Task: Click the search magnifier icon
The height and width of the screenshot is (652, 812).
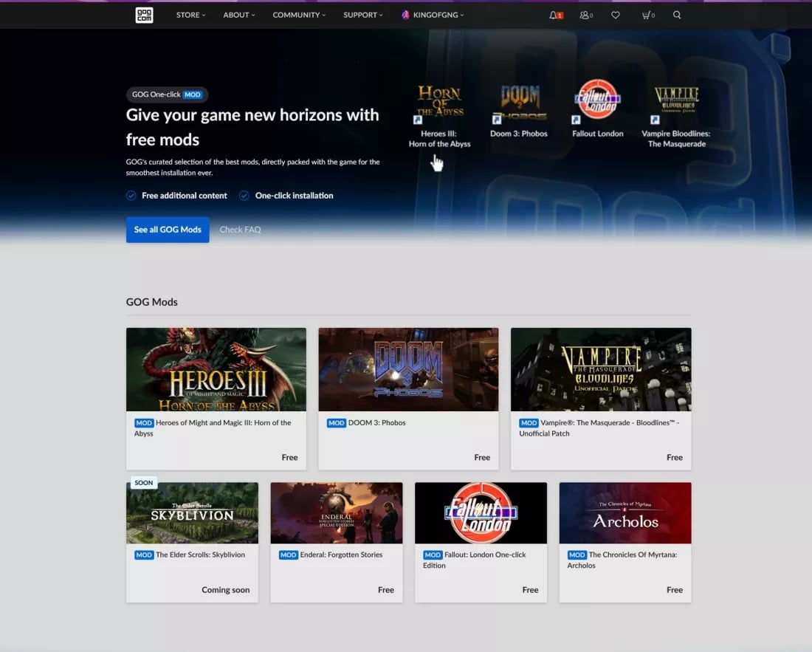Action: [677, 15]
